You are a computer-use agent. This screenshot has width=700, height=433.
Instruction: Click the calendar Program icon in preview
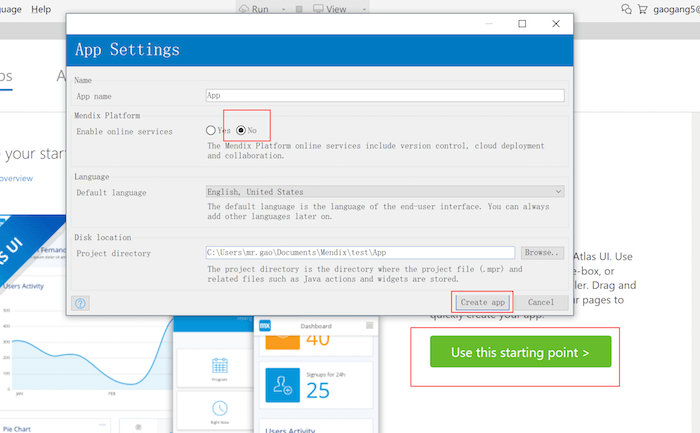[220, 366]
